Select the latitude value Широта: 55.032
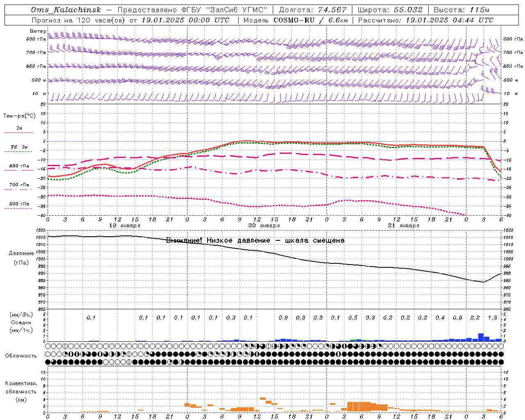Viewport: 525px width, 420px height. [x=390, y=10]
